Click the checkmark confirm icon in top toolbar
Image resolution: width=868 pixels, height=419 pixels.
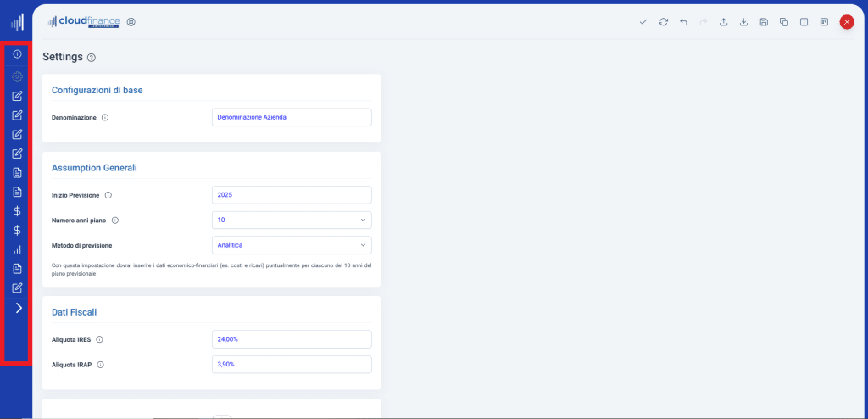coord(643,22)
